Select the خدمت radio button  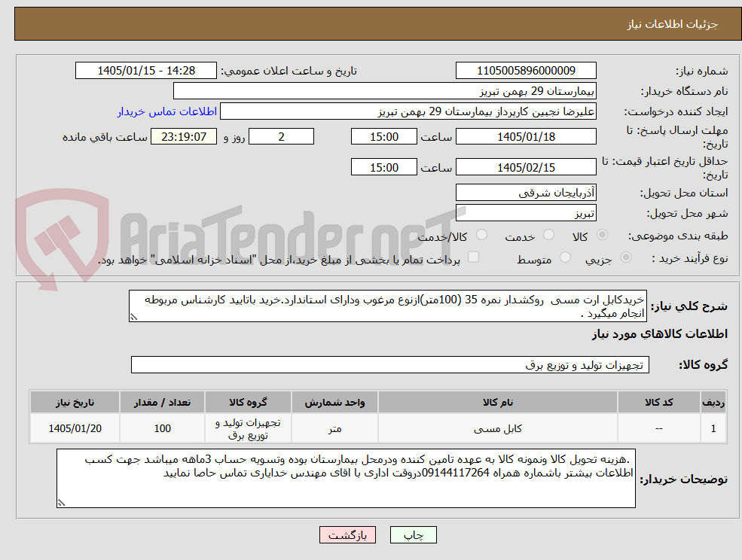coord(549,235)
